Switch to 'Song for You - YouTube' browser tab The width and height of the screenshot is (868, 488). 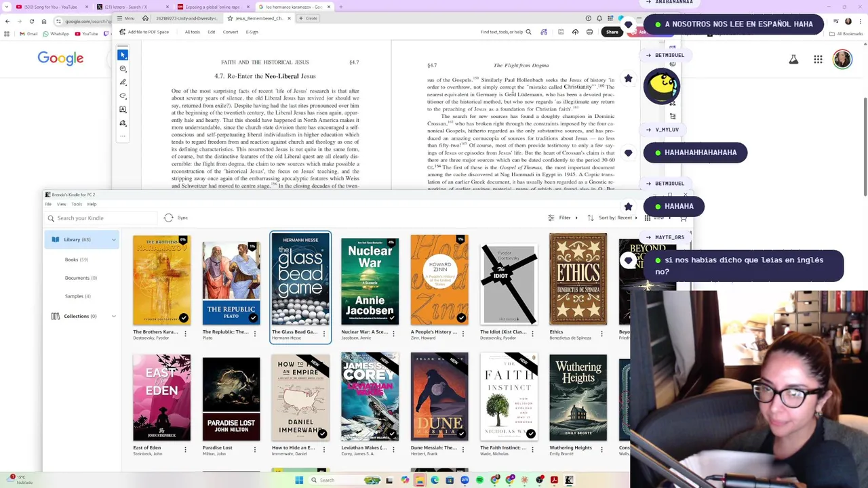51,7
